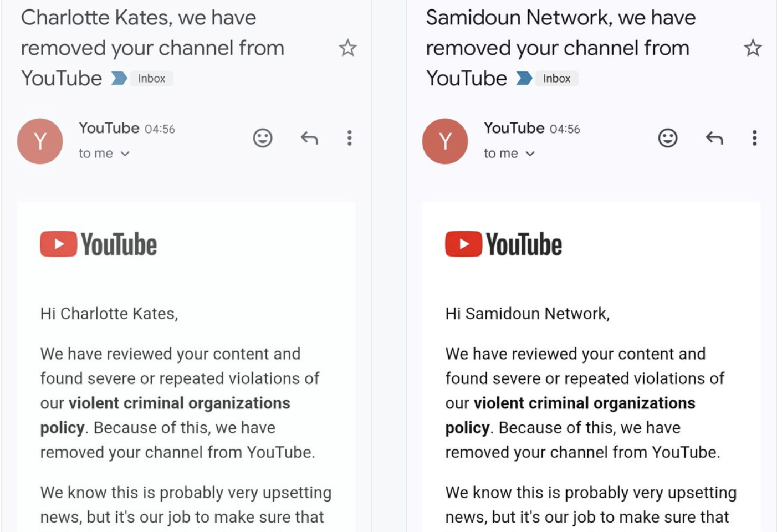The width and height of the screenshot is (777, 532).
Task: Open violent criminal organizations policy link, right email
Action: tap(584, 403)
